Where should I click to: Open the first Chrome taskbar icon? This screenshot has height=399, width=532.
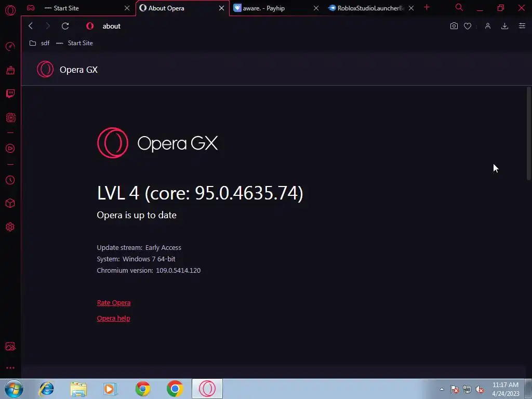143,389
